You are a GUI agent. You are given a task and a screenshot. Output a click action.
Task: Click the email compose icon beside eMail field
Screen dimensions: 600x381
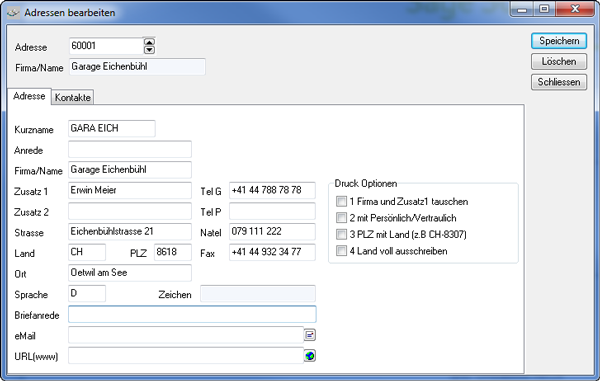click(x=310, y=335)
